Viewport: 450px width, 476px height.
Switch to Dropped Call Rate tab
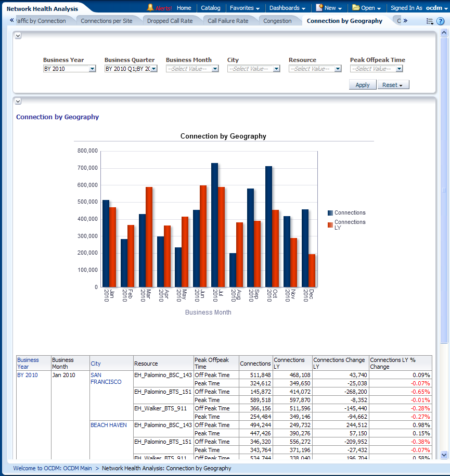[x=170, y=21]
